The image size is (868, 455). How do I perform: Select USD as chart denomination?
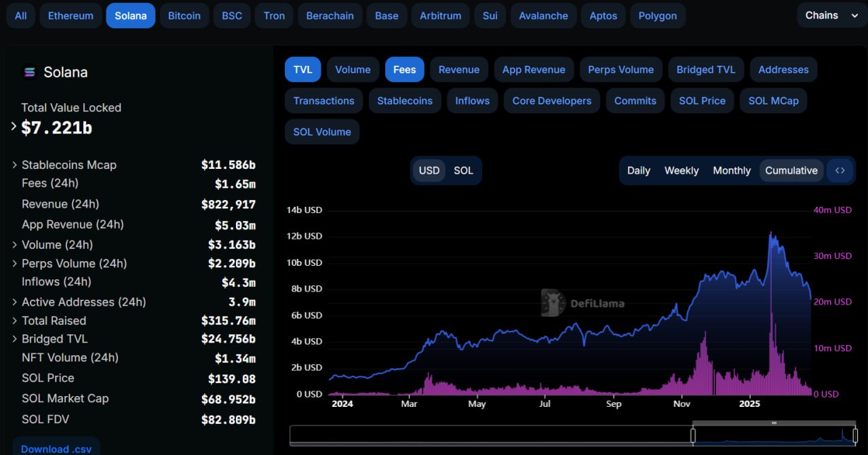pyautogui.click(x=429, y=171)
